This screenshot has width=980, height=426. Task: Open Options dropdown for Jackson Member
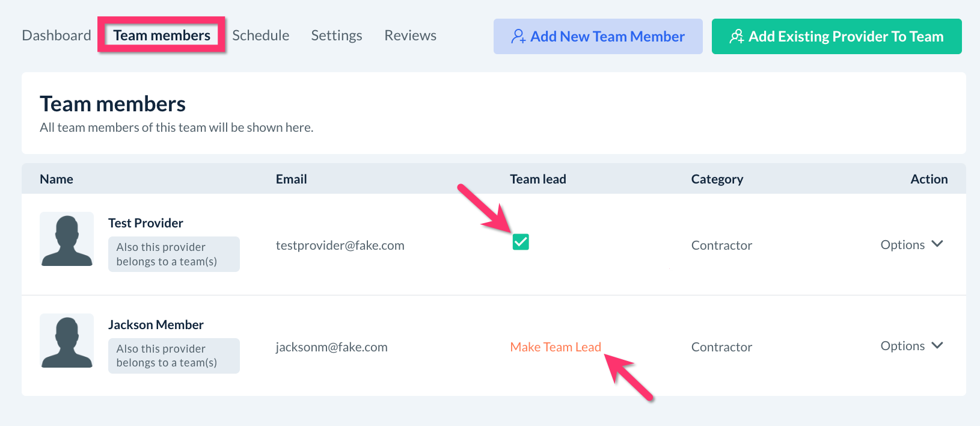[911, 346]
